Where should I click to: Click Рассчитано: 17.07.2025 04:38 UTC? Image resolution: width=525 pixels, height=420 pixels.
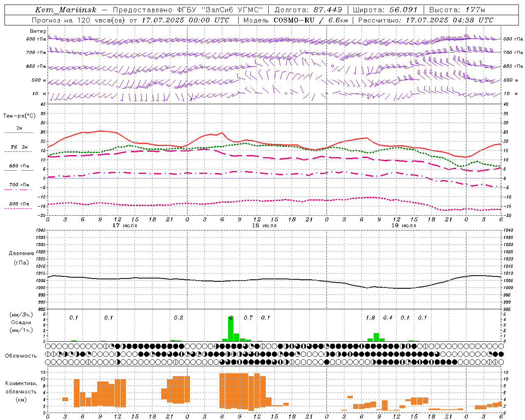pyautogui.click(x=426, y=20)
